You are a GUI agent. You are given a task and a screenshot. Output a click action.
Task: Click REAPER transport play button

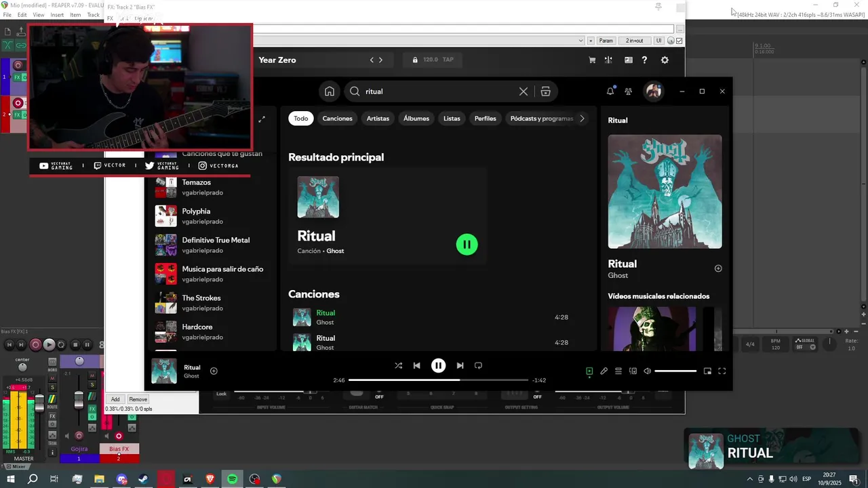pos(49,345)
